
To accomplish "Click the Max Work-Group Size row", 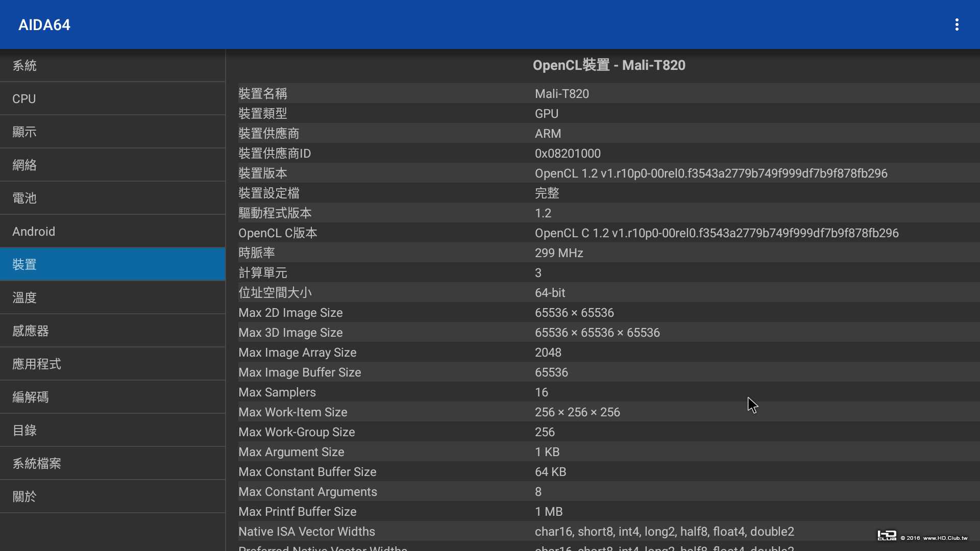I will (x=607, y=432).
